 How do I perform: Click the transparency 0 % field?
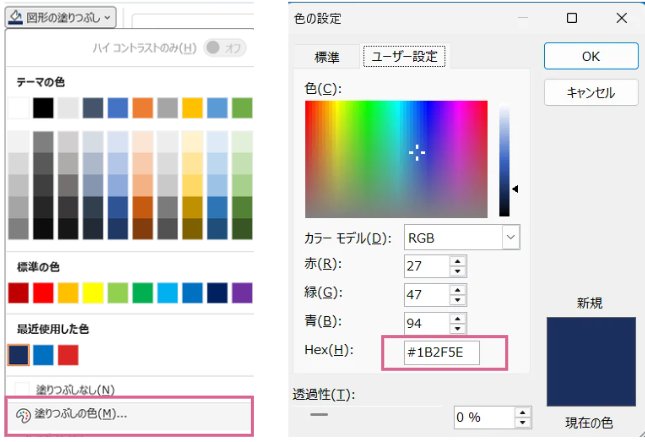(x=485, y=417)
